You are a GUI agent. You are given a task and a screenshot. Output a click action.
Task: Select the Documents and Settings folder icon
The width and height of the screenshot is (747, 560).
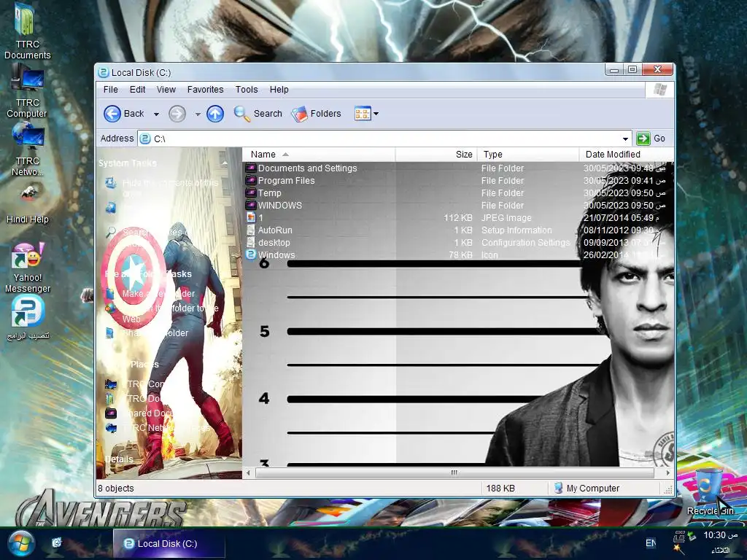pos(251,168)
